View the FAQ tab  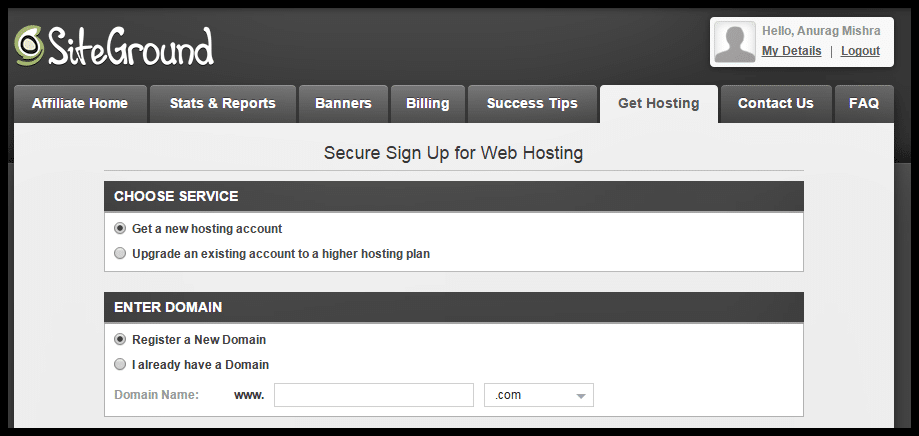tap(864, 104)
